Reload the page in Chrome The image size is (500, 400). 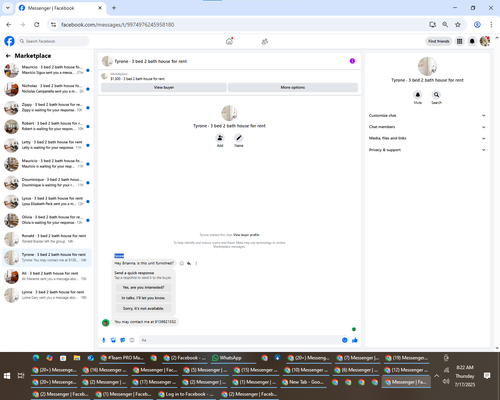click(37, 24)
